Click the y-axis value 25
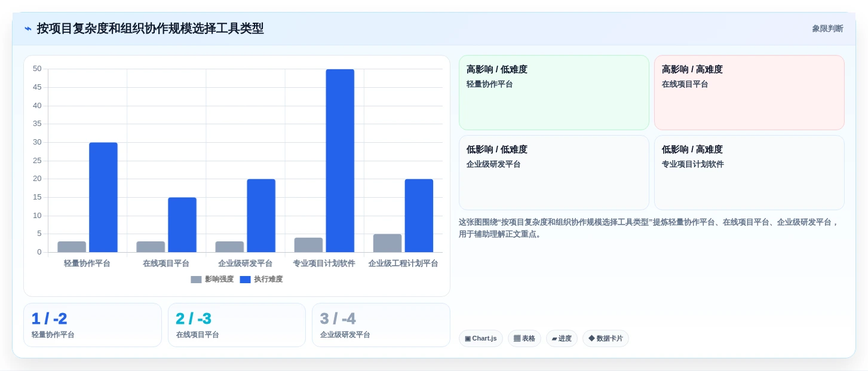868x371 pixels. pos(37,161)
